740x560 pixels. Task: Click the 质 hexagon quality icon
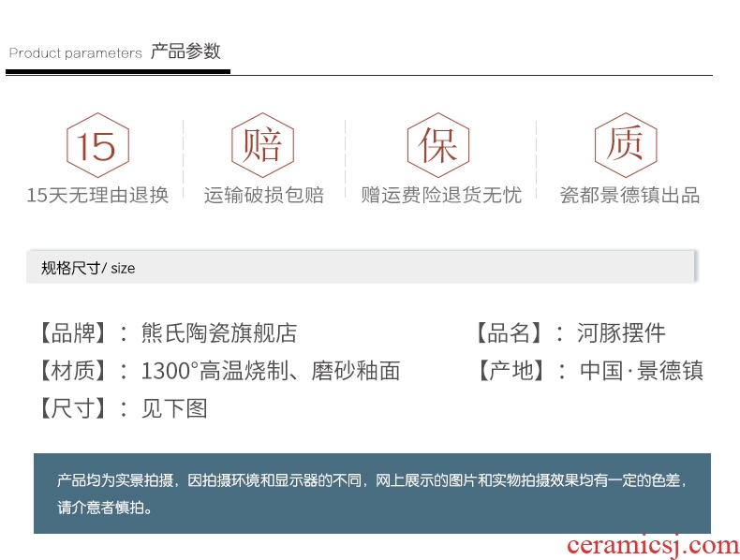625,145
